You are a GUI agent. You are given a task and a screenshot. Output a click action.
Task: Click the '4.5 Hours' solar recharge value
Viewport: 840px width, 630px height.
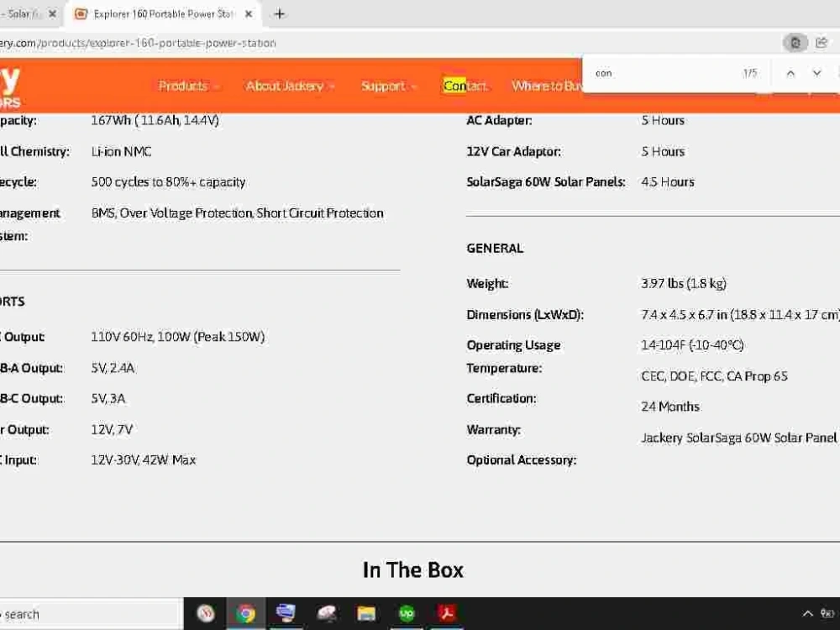668,182
